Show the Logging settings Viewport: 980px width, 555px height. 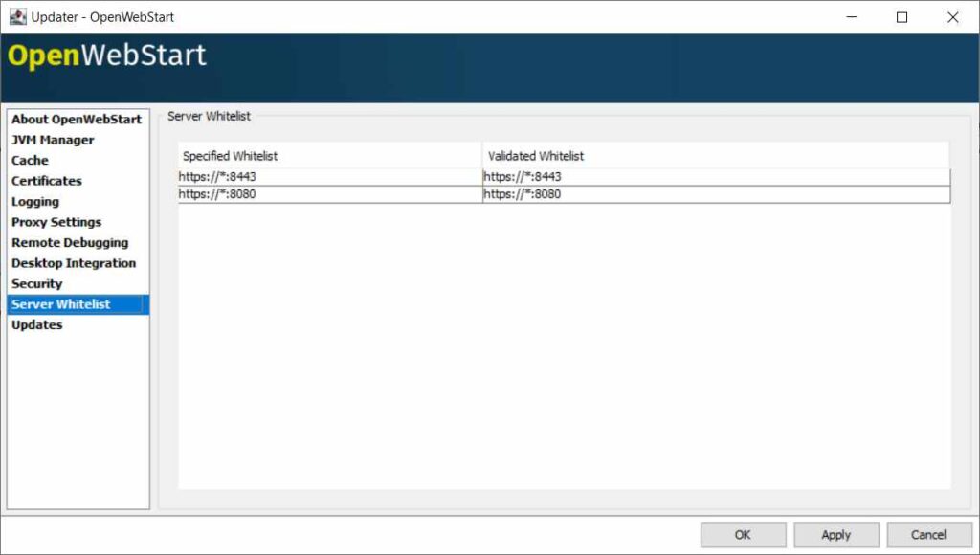point(78,202)
